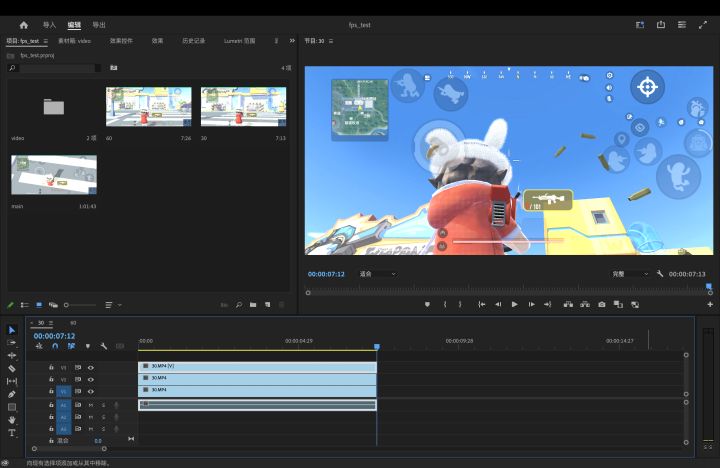Screen dimensions: 720x468
Task: Toggle visibility eye of top video track
Action: pos(91,367)
